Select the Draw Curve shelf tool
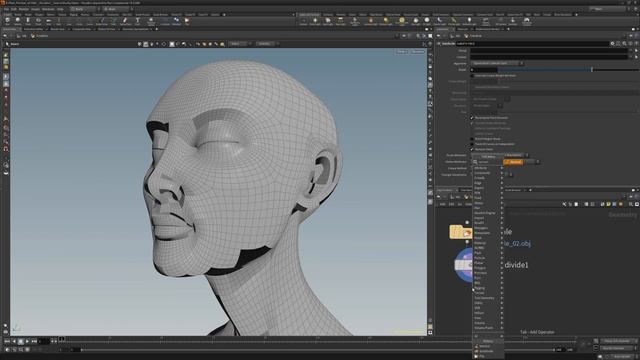The width and height of the screenshot is (640, 360). tap(102, 21)
